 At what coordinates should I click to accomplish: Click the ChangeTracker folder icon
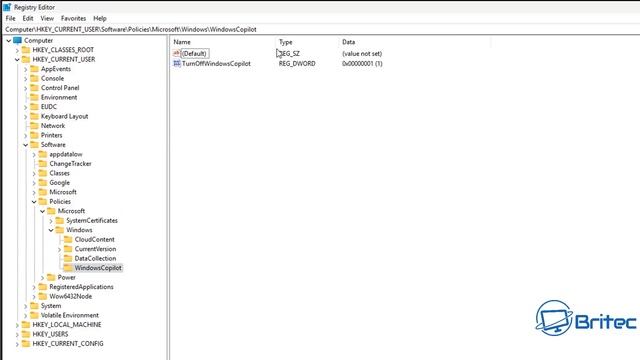point(43,163)
